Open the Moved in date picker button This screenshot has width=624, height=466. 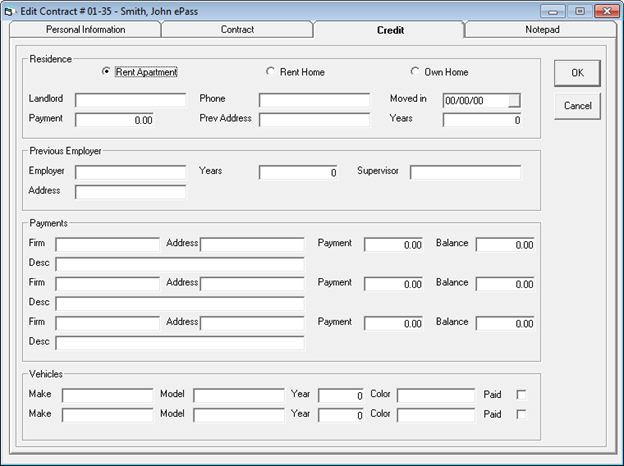[514, 100]
